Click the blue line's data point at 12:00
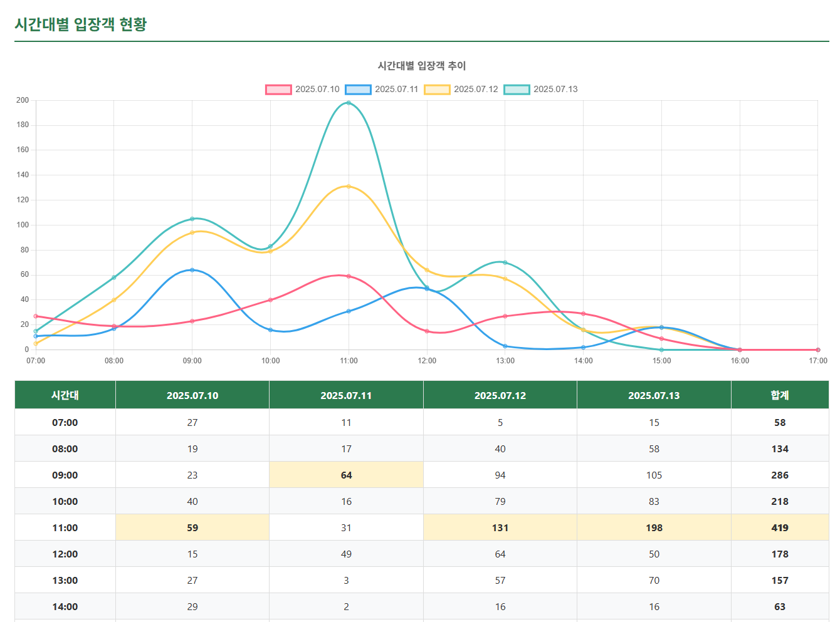Viewport: 840px width, 622px height. point(428,289)
